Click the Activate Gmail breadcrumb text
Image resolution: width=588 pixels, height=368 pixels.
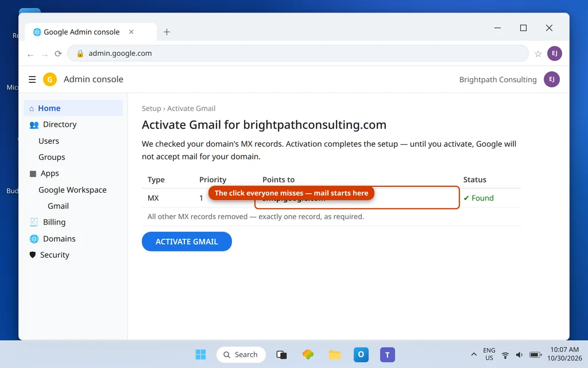[191, 109]
